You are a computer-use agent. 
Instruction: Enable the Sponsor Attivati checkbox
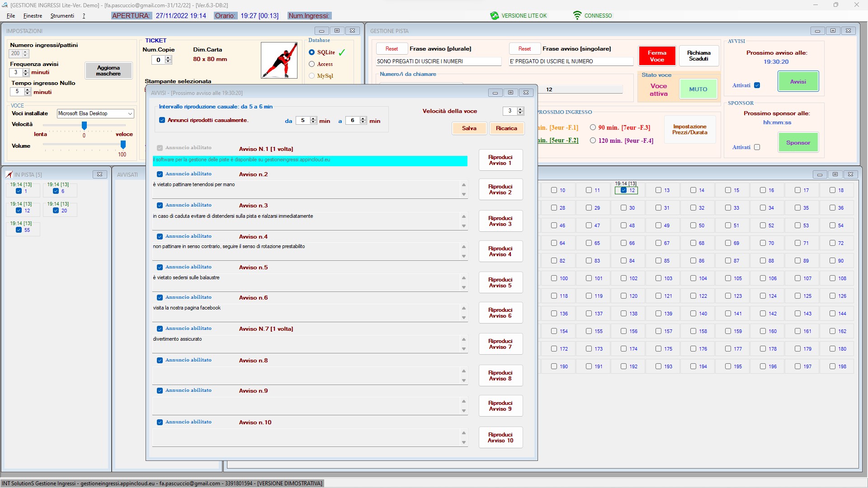point(757,147)
